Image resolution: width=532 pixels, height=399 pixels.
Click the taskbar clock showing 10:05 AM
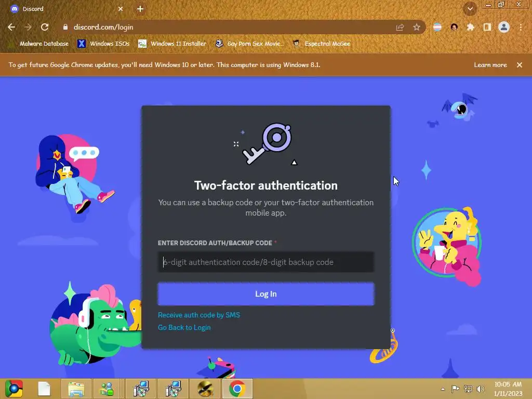[x=508, y=389]
